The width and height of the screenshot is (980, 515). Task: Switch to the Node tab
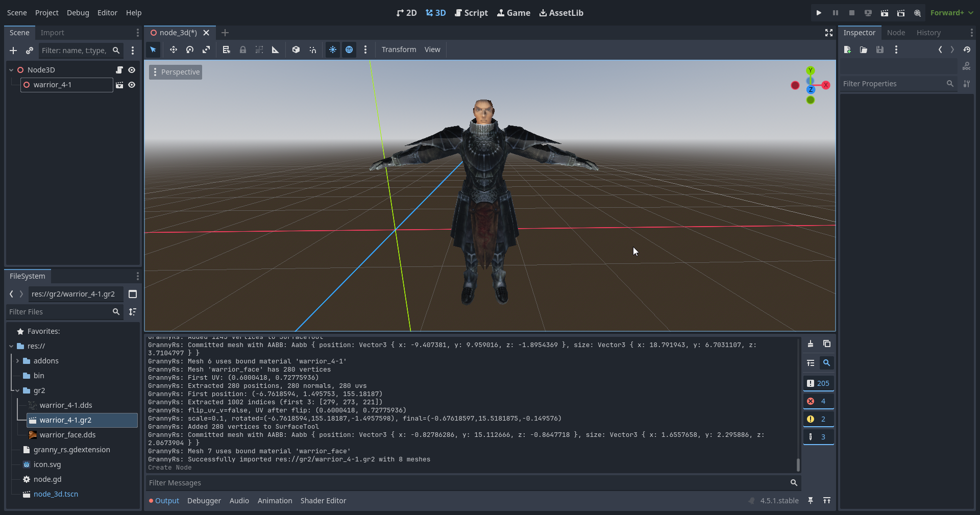click(x=896, y=33)
